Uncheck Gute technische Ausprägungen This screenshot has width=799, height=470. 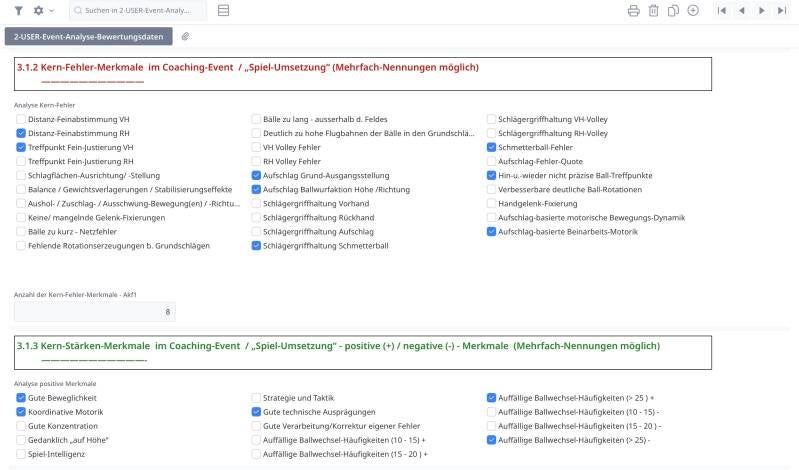[256, 412]
